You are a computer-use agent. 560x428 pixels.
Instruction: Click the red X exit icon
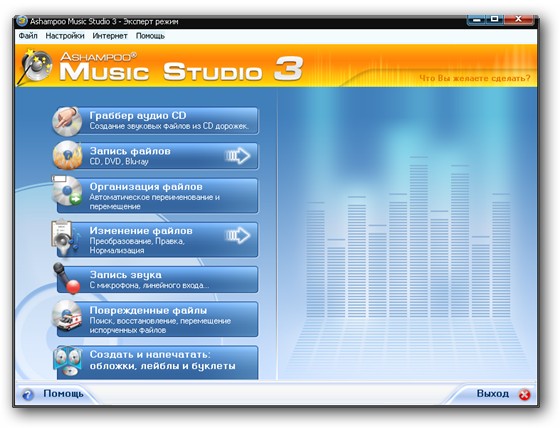pos(524,394)
